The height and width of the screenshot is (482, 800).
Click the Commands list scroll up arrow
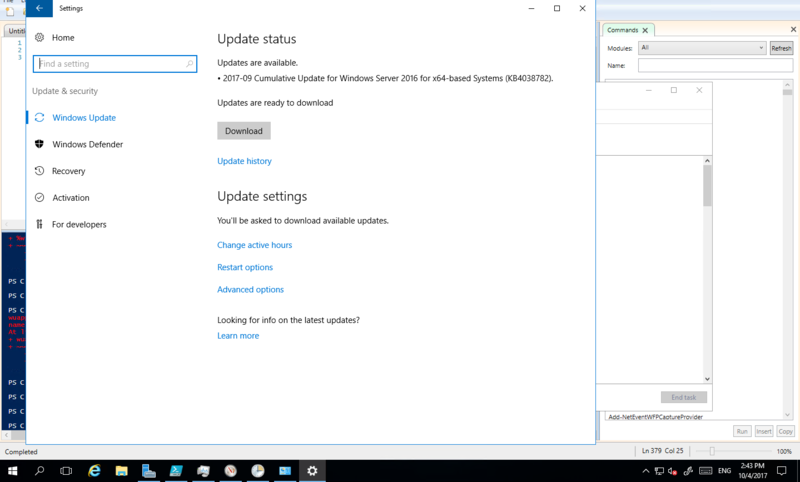787,85
